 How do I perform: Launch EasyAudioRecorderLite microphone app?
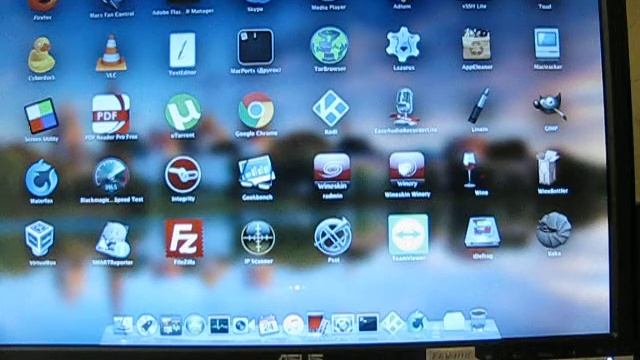click(x=404, y=107)
